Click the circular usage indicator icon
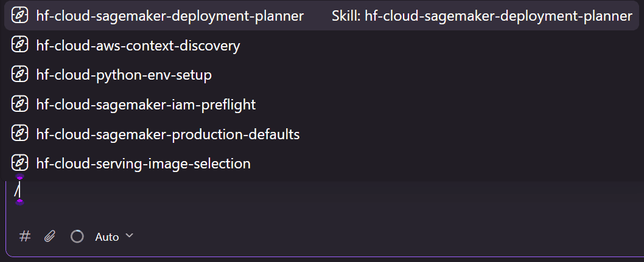Screen dimensions: 644x262 click(77, 236)
